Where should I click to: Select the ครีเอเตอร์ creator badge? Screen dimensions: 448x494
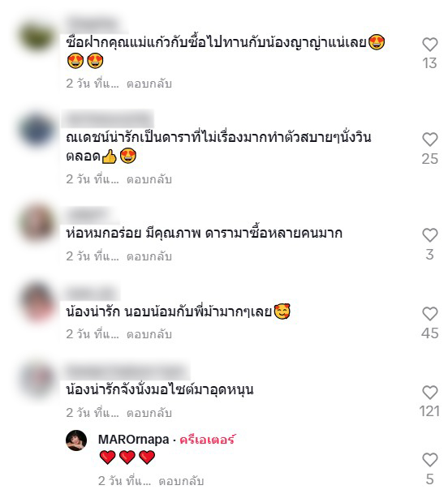[208, 440]
